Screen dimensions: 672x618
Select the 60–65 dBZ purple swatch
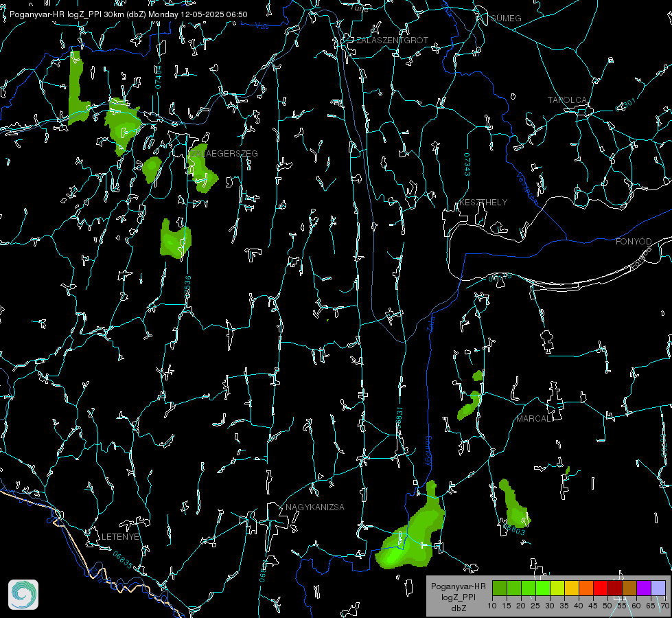643,588
